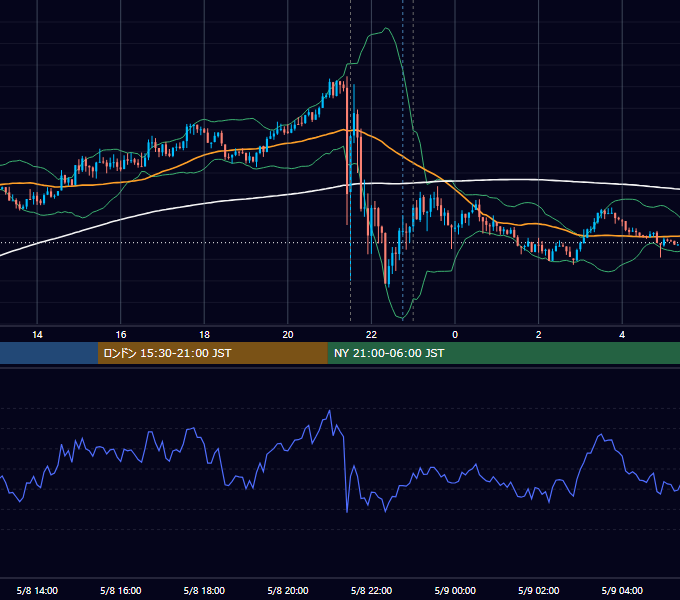Click the 0 hour axis label
Image resolution: width=680 pixels, height=600 pixels.
455,335
